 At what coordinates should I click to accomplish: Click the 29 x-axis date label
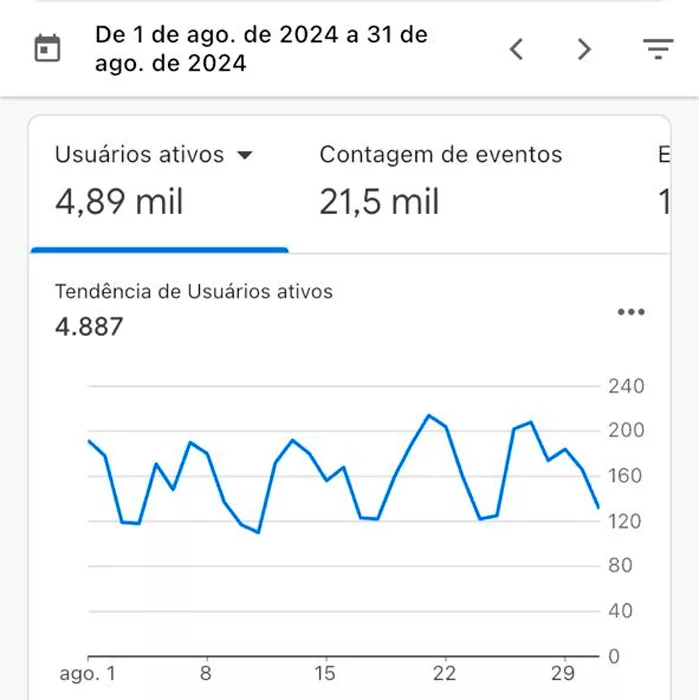point(563,673)
